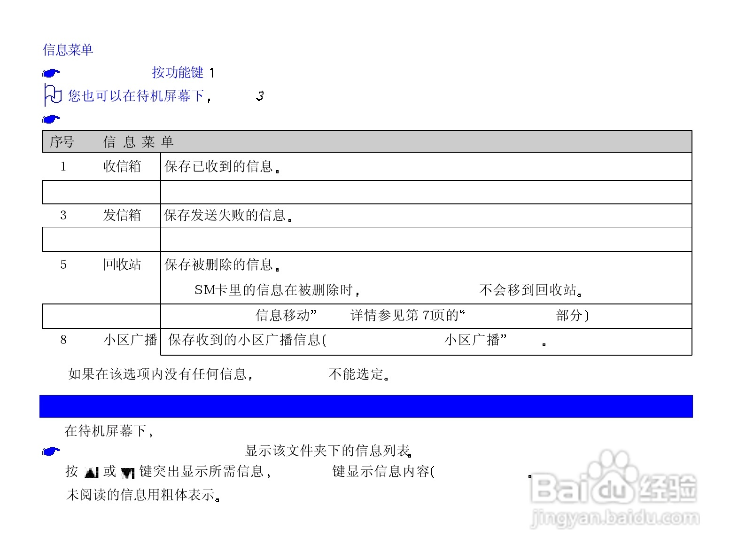Image resolution: width=746 pixels, height=560 pixels.
Task: Click the description 保存已收到的信息
Action: (222, 166)
